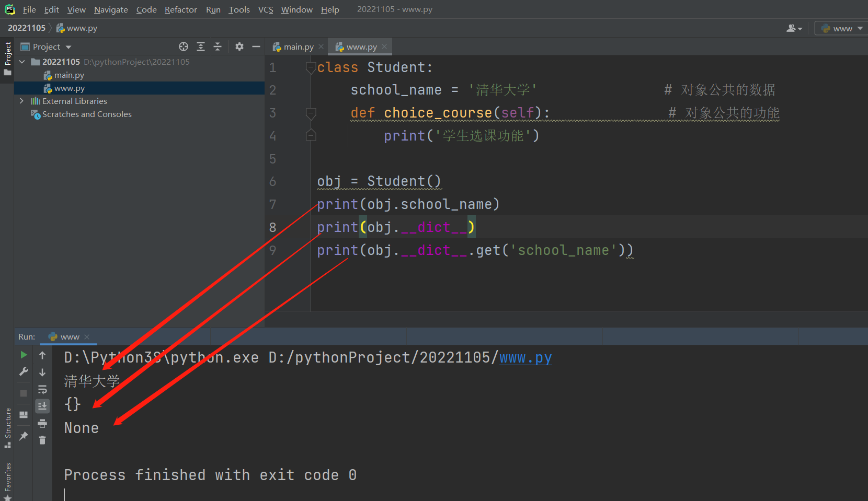
Task: Fold the choice_course method at line 3
Action: pos(311,113)
